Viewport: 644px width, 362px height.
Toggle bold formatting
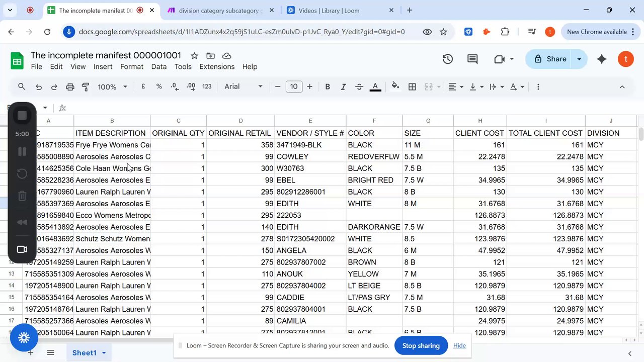coord(328,86)
